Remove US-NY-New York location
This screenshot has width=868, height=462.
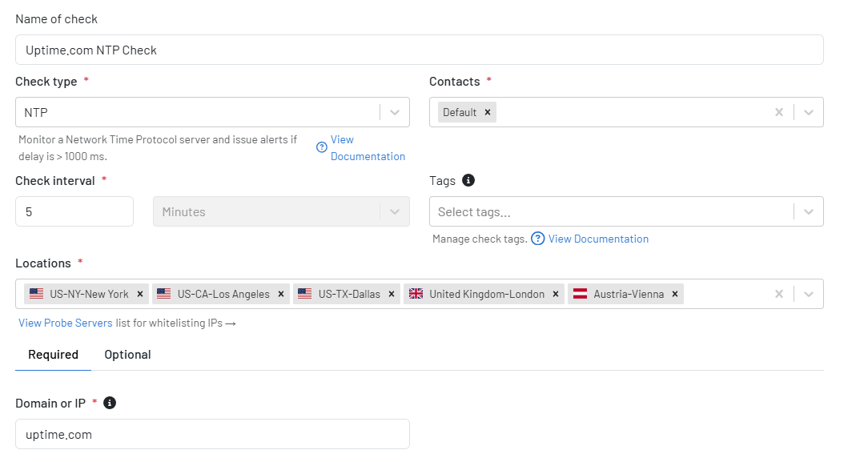coord(140,295)
